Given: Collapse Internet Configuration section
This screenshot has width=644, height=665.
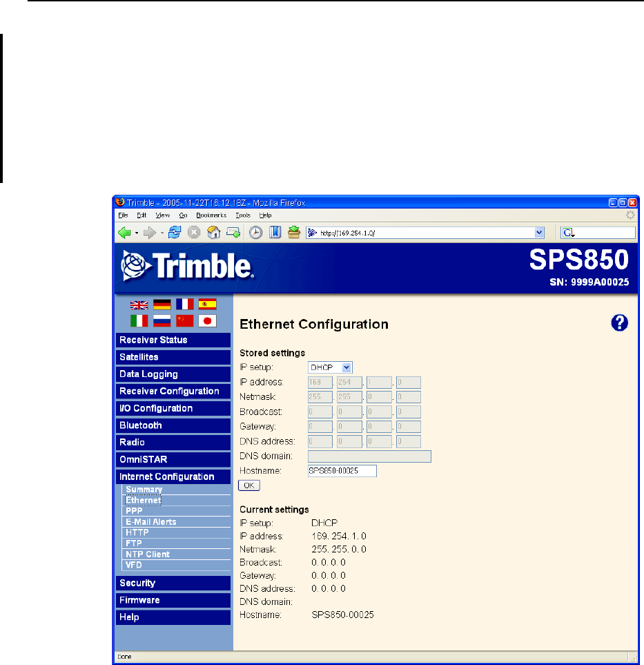Looking at the screenshot, I should coord(173,476).
